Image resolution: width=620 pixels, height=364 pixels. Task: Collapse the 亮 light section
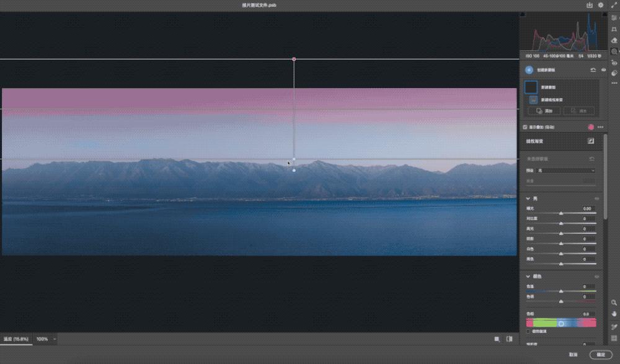coord(529,198)
